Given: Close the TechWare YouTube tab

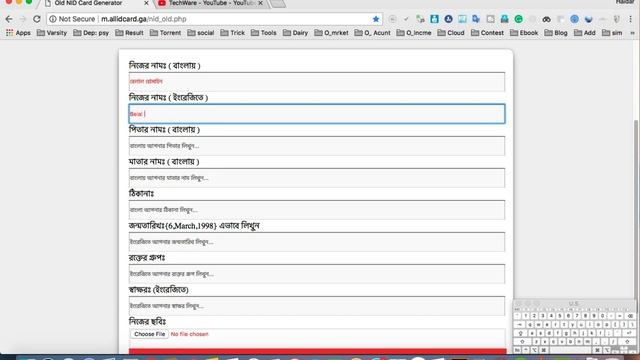Looking at the screenshot, I should pos(260,3).
